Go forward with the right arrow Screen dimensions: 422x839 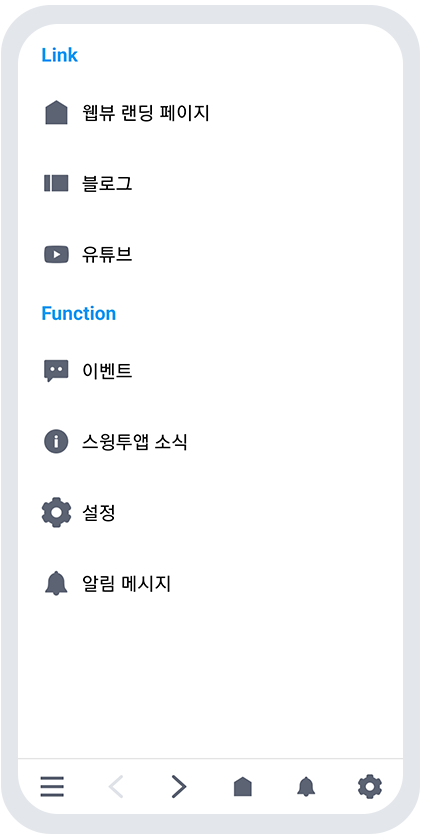click(179, 787)
